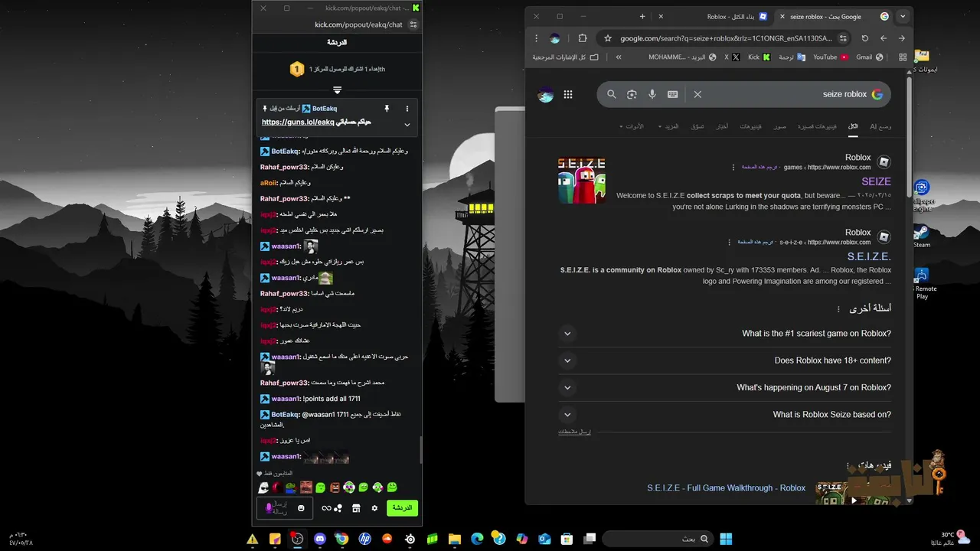Bookmark this page with the star icon
The image size is (980, 551).
coord(607,38)
